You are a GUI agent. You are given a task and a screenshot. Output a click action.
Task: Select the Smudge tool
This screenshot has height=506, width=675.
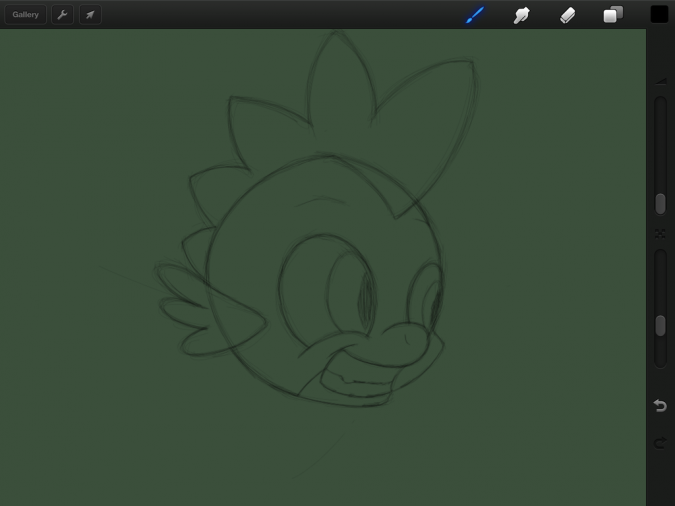pyautogui.click(x=521, y=15)
